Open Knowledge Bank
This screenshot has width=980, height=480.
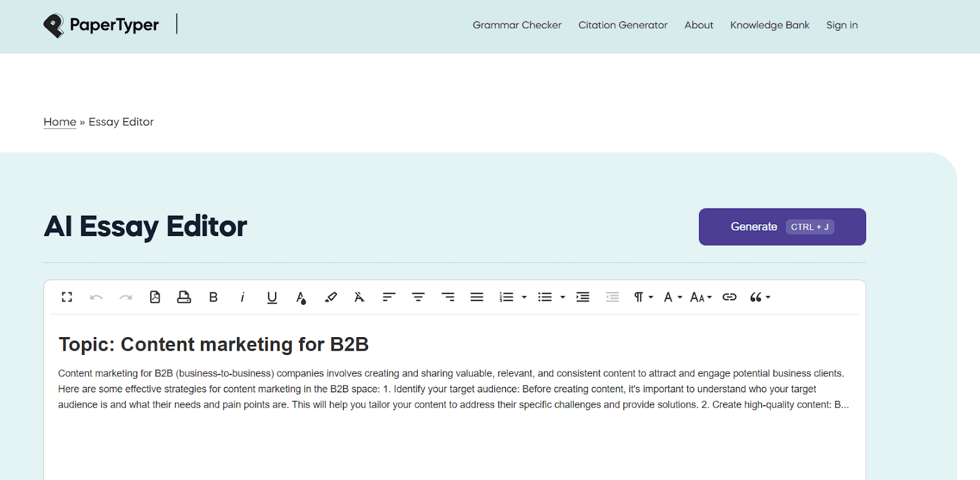770,25
